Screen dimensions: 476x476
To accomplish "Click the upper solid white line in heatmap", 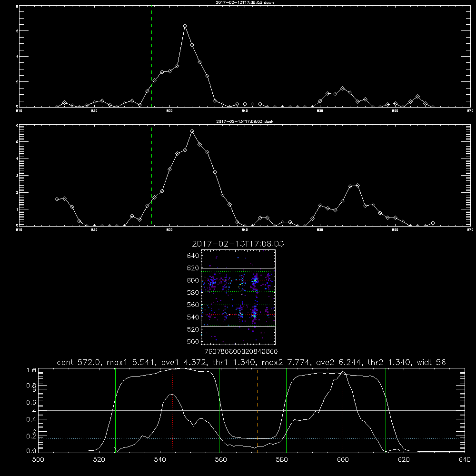I will point(238,268).
